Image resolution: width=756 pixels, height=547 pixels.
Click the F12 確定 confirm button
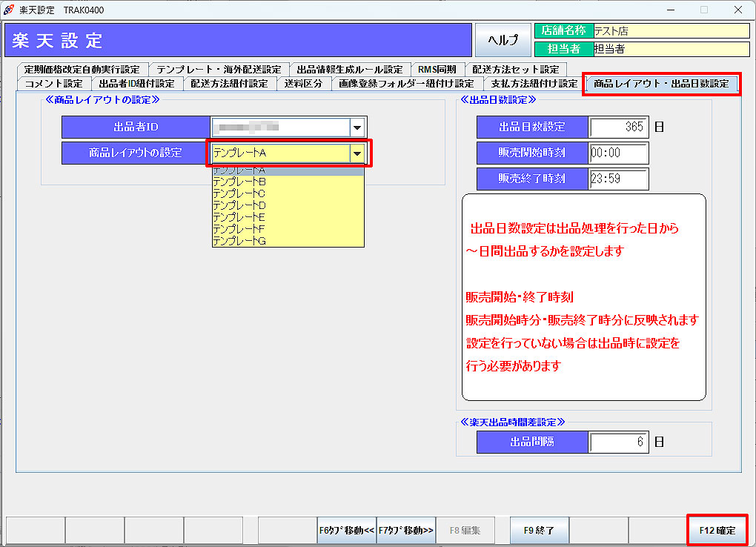click(717, 530)
